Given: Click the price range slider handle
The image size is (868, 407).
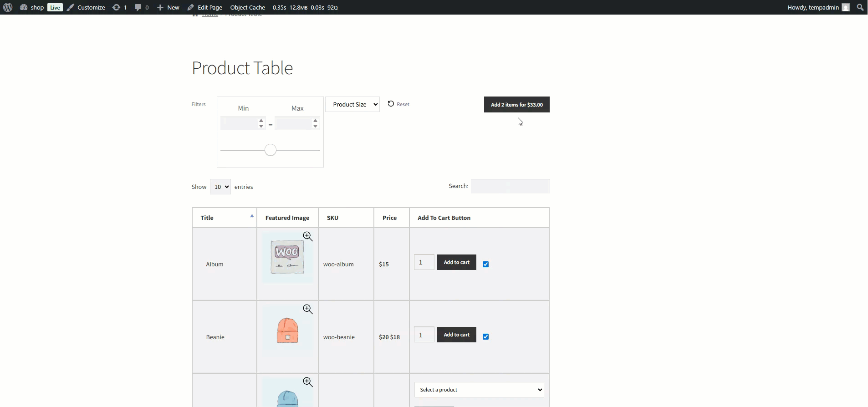Looking at the screenshot, I should coord(271,150).
